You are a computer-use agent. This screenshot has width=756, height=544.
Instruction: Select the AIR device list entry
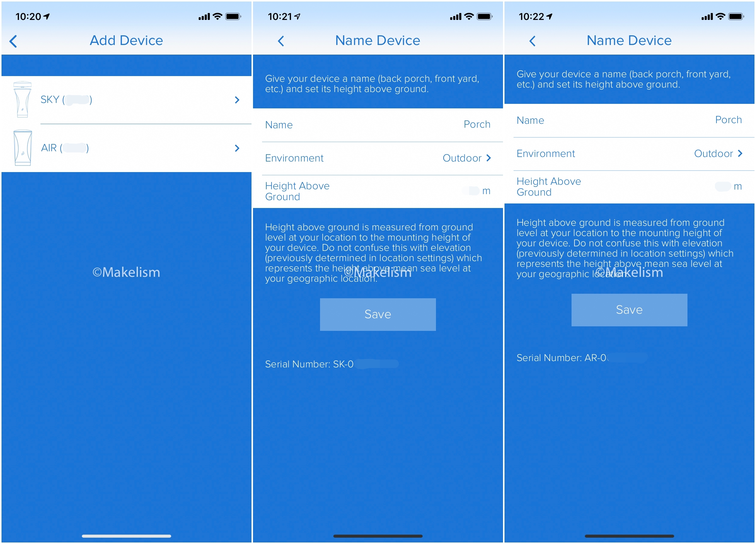133,148
